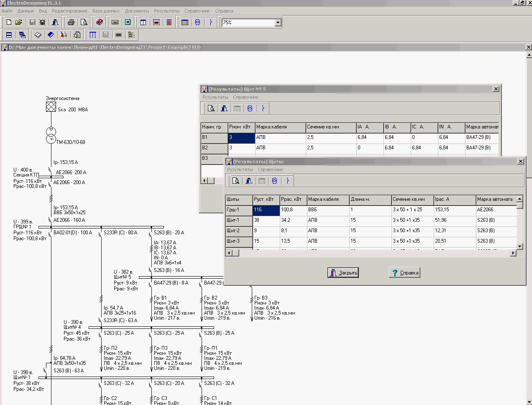
Task: Click the circuit breaker icon in results toolbar
Action: (x=263, y=108)
